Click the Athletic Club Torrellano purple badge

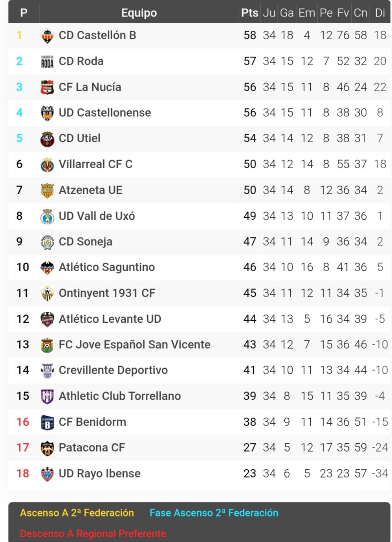47,397
